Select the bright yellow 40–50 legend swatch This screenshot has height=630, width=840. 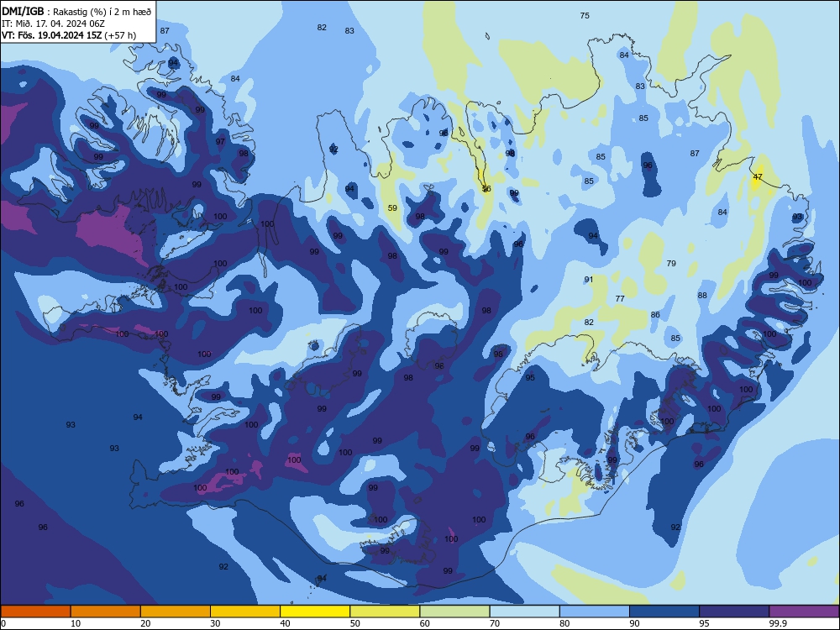point(315,612)
